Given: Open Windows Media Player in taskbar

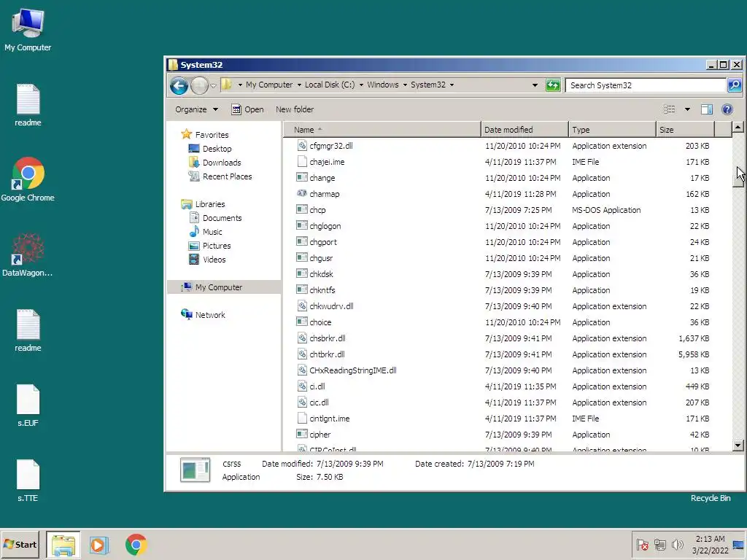Looking at the screenshot, I should [99, 545].
